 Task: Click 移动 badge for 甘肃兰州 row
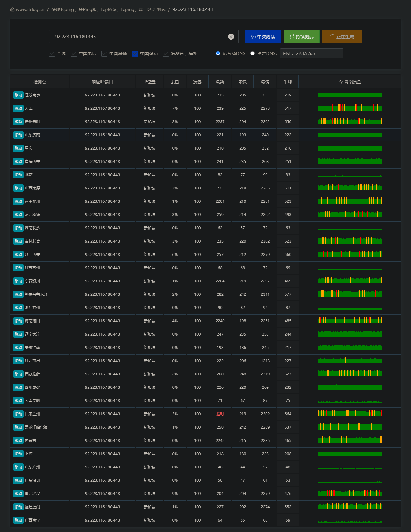[x=18, y=414]
